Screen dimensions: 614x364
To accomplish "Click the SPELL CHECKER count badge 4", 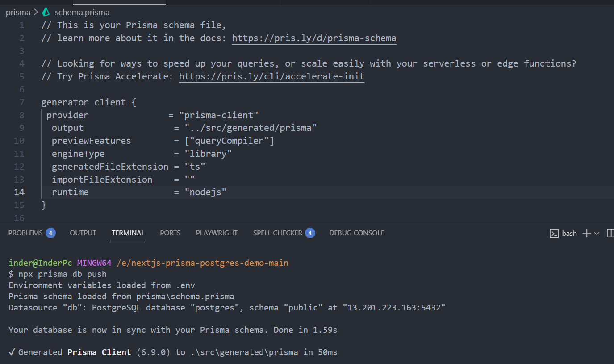I will [x=310, y=233].
